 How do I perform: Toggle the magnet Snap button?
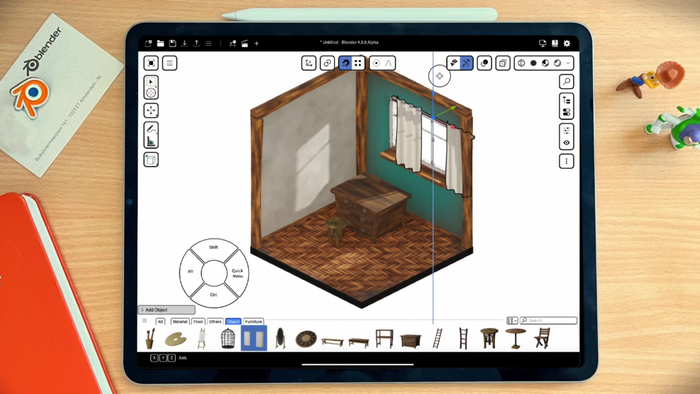pyautogui.click(x=346, y=63)
